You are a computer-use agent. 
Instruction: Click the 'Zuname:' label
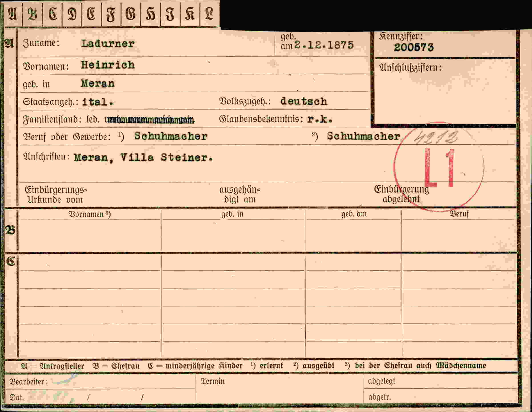tap(41, 43)
